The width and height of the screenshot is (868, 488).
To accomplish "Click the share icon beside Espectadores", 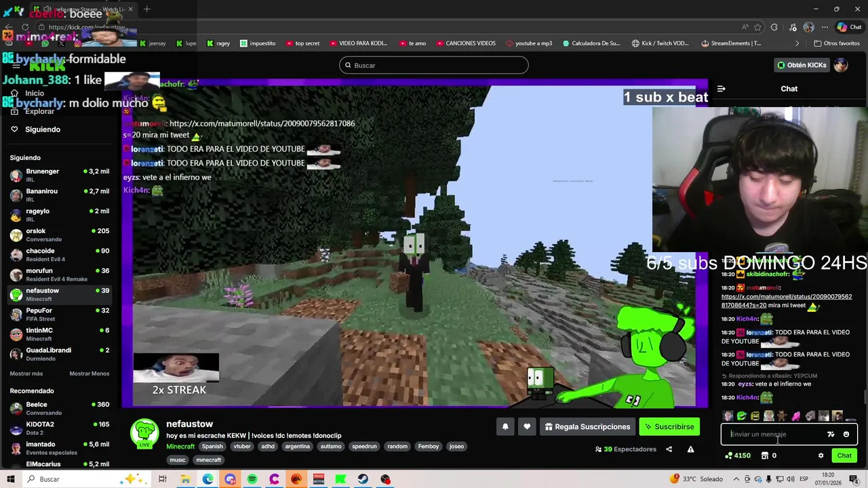I will (x=669, y=449).
